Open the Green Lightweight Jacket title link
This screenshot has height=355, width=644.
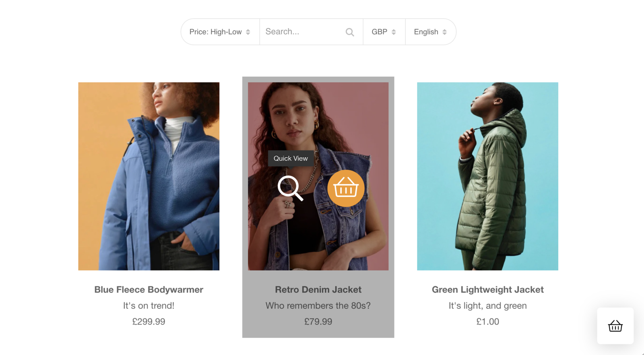tap(487, 289)
